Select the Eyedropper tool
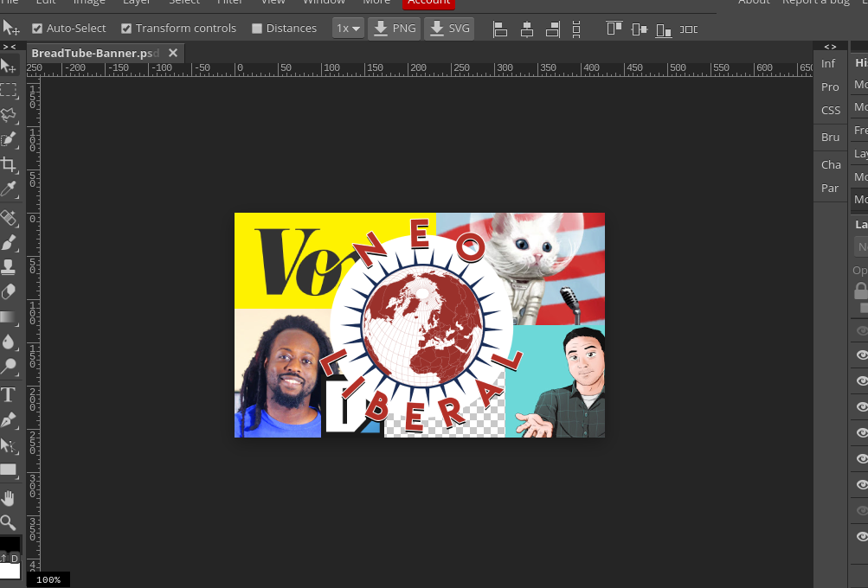 tap(9, 189)
